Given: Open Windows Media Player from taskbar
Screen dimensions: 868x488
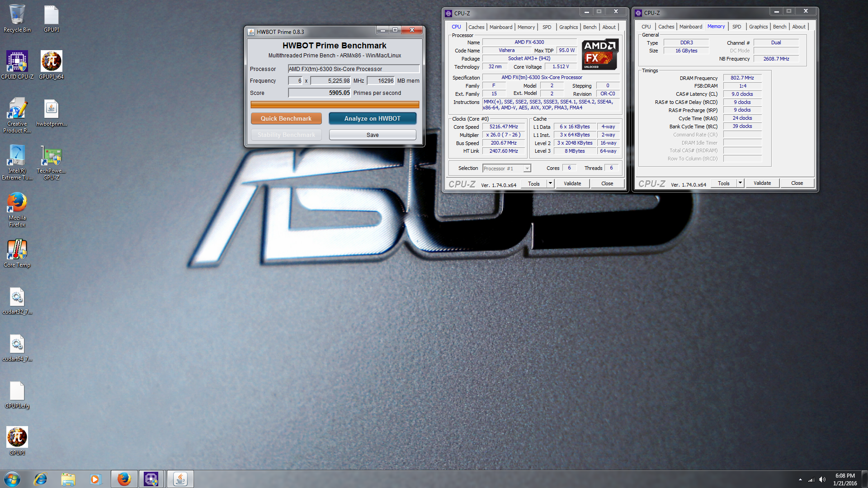Looking at the screenshot, I should coord(95,479).
